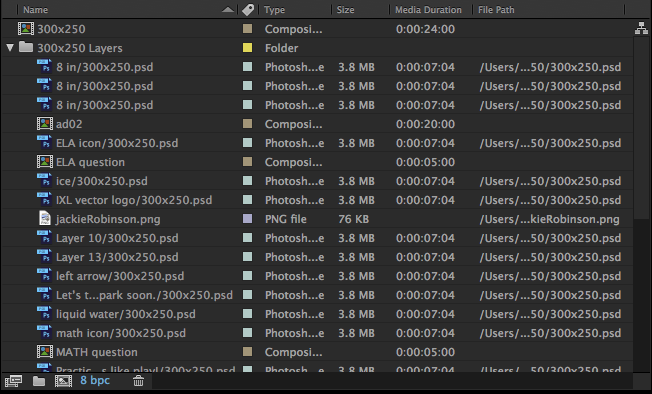Click the ice/300x250.psd Photoshop icon

44,180
